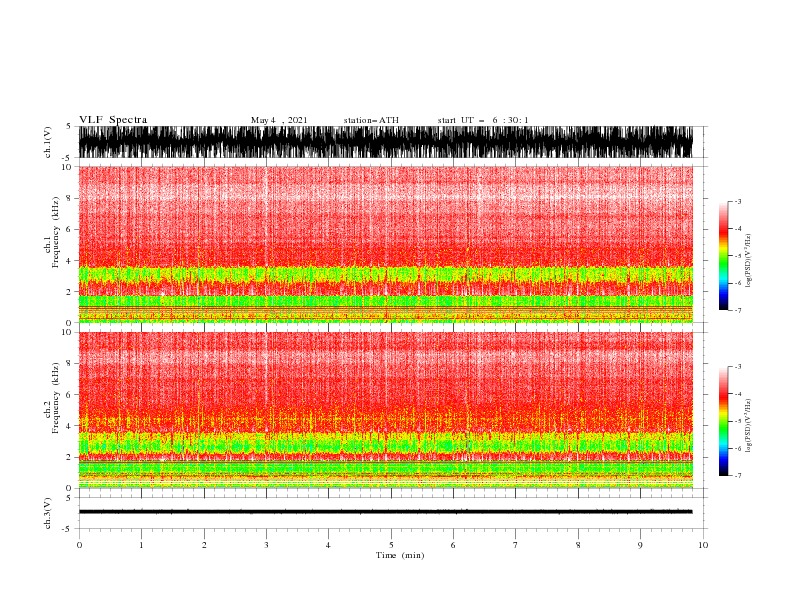This screenshot has height=612, width=792.
Task: Click the ch.2 frequency axis "6" tick label
Action: (x=69, y=395)
